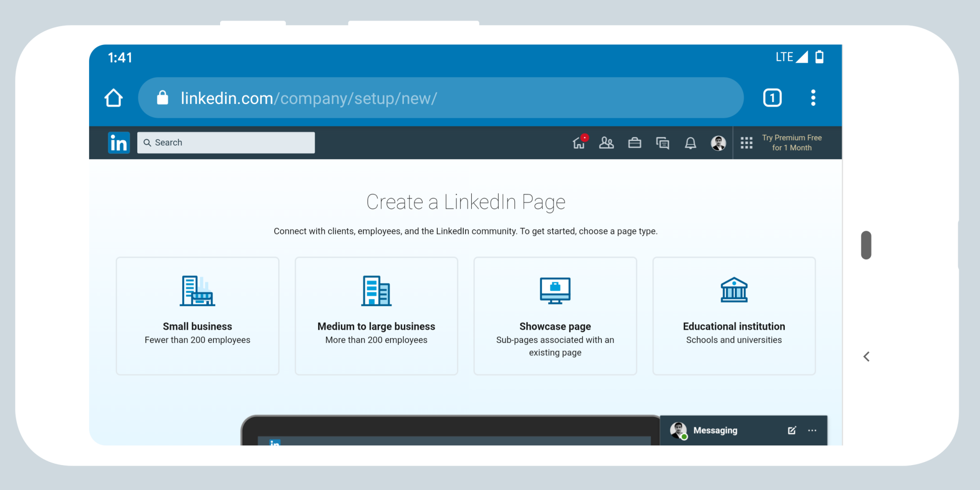Viewport: 980px width, 490px height.
Task: Click the LinkedIn logo
Action: pos(119,143)
